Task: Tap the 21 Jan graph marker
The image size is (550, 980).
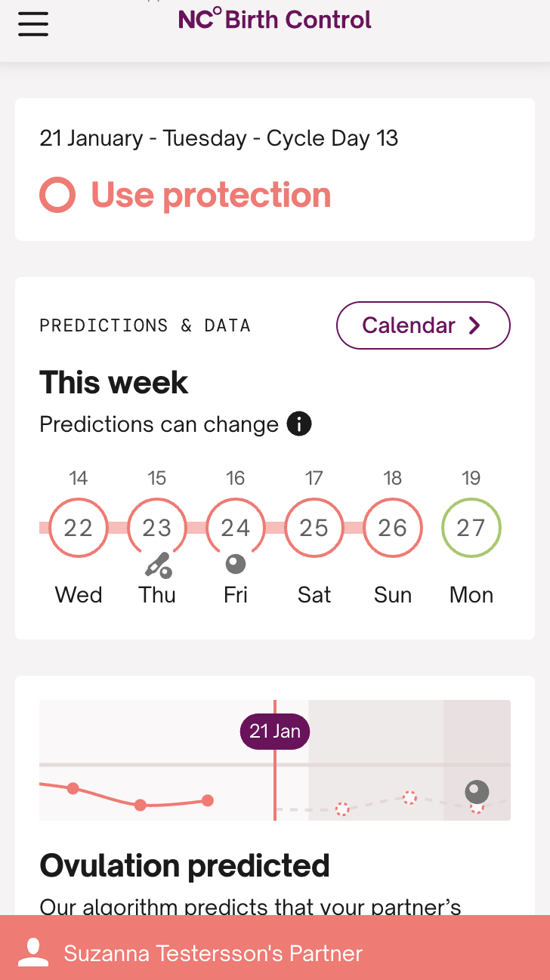Action: click(x=275, y=732)
